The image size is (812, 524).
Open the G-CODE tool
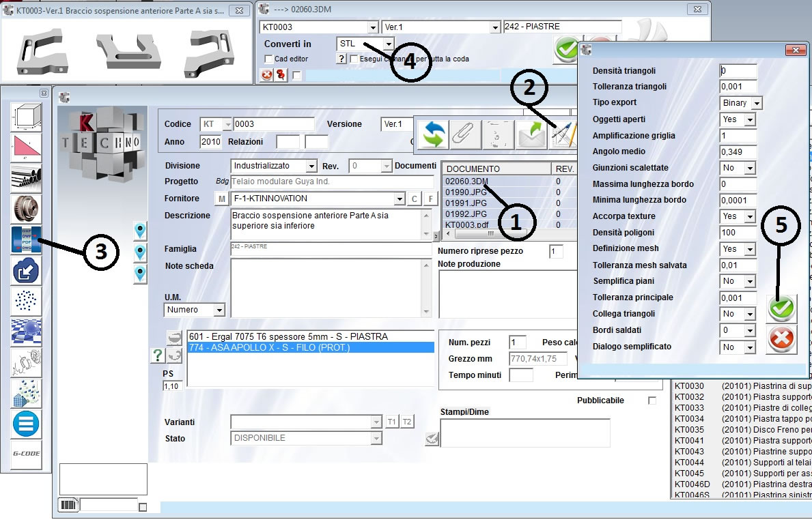(26, 454)
